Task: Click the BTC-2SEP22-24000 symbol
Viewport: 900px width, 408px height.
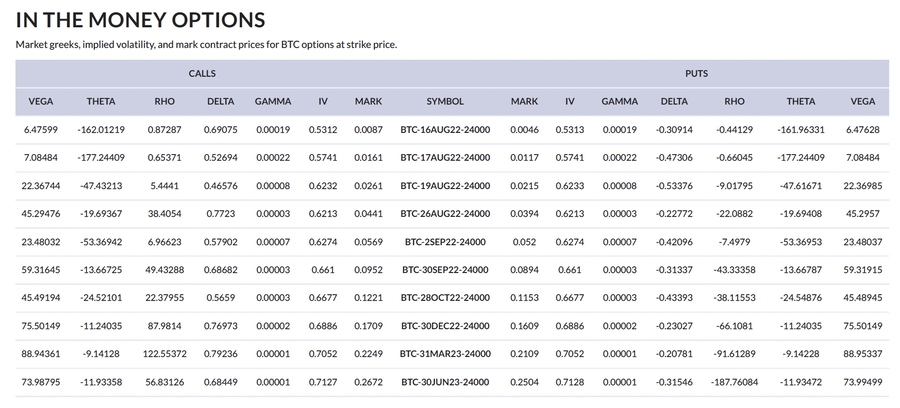Action: 445,241
